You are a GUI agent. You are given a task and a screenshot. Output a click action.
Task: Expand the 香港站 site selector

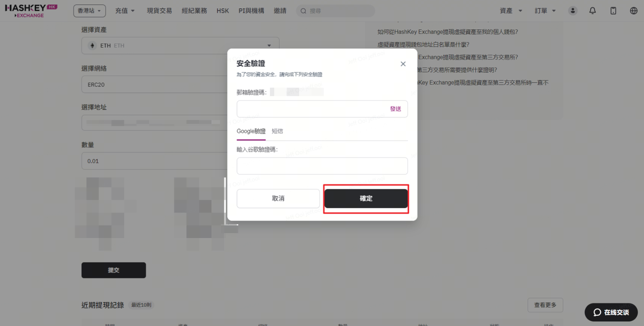[90, 11]
